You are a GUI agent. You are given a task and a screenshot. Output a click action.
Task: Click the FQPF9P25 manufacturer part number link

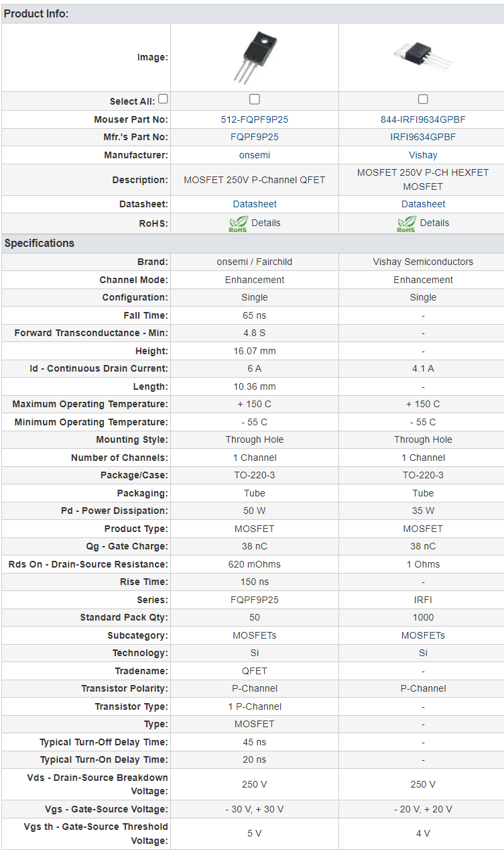click(x=255, y=137)
